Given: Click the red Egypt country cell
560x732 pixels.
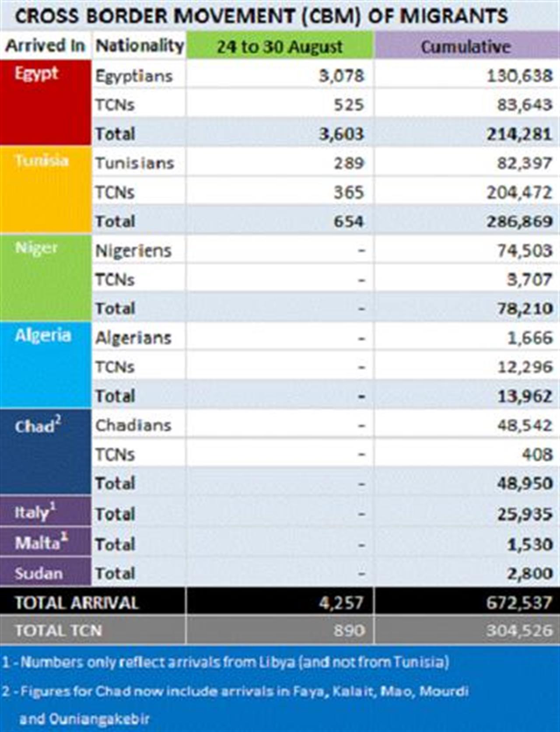Looking at the screenshot, I should pos(45,102).
